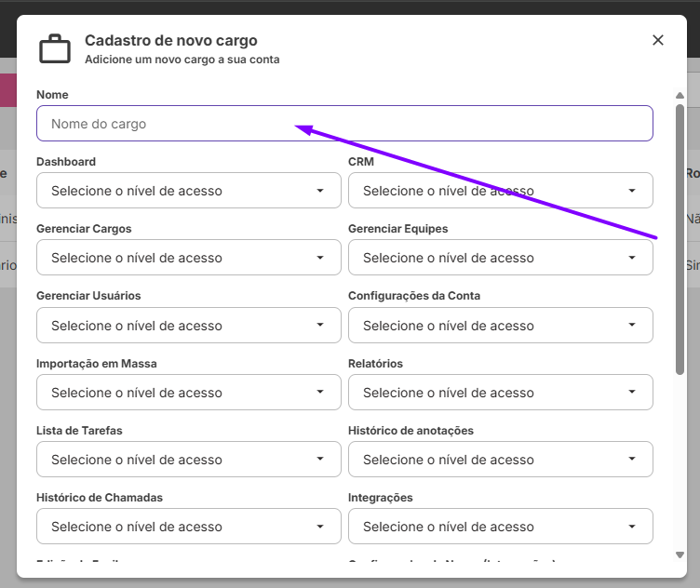Image resolution: width=700 pixels, height=588 pixels.
Task: Click the briefcase icon in dialog header
Action: [x=55, y=48]
